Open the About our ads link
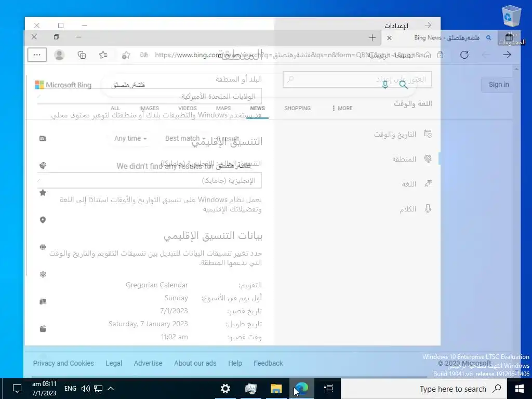 coord(195,363)
